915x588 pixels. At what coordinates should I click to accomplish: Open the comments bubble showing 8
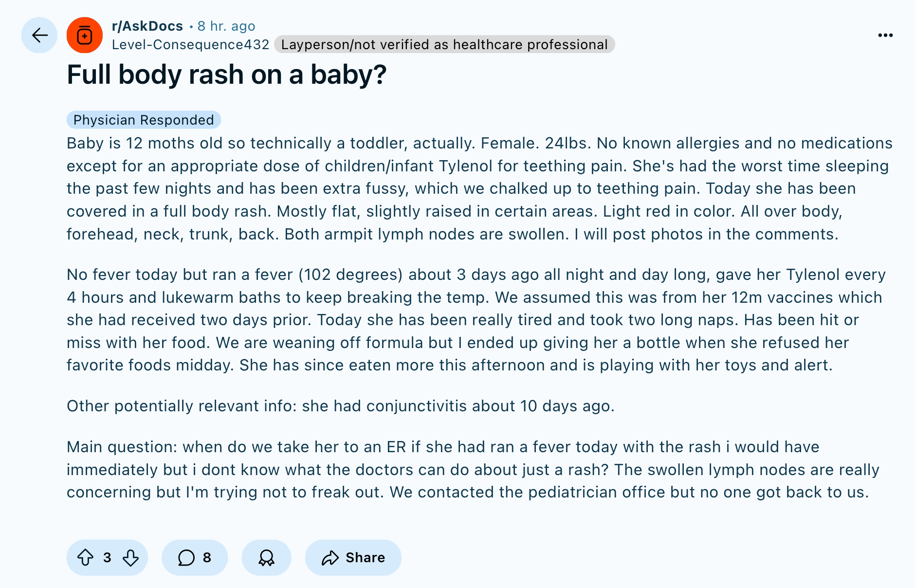click(x=195, y=557)
